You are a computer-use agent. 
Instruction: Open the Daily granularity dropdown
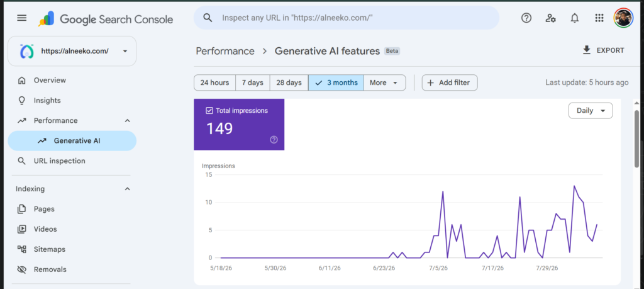pyautogui.click(x=591, y=111)
